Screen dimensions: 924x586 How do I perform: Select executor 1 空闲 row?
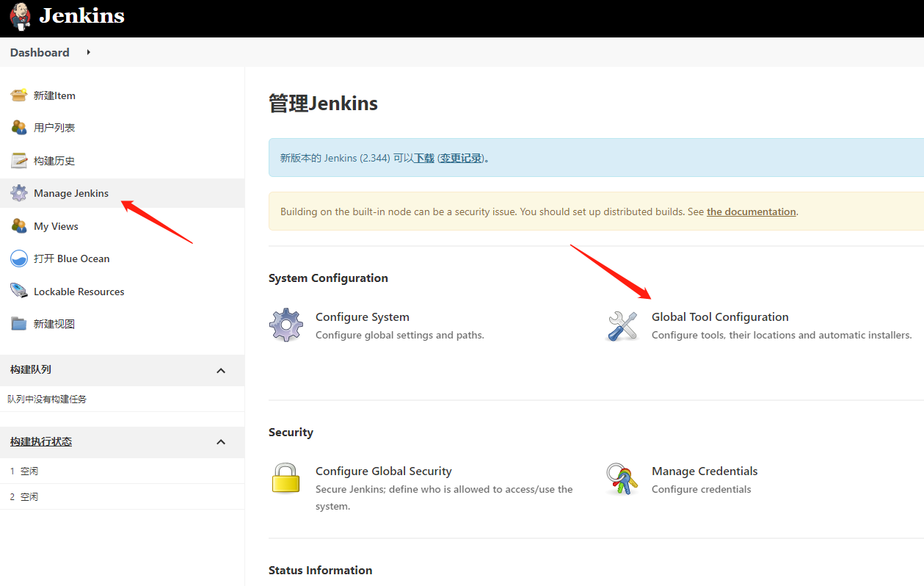[122, 471]
